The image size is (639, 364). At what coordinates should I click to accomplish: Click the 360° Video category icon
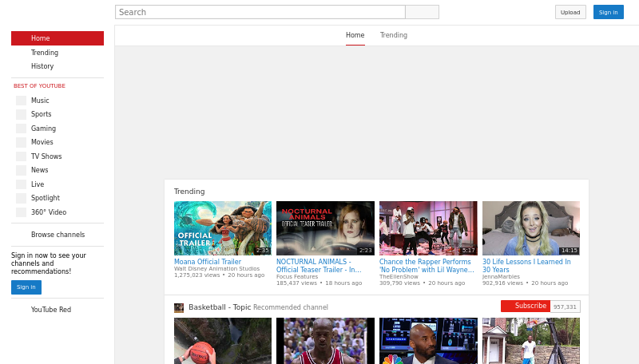(21, 212)
